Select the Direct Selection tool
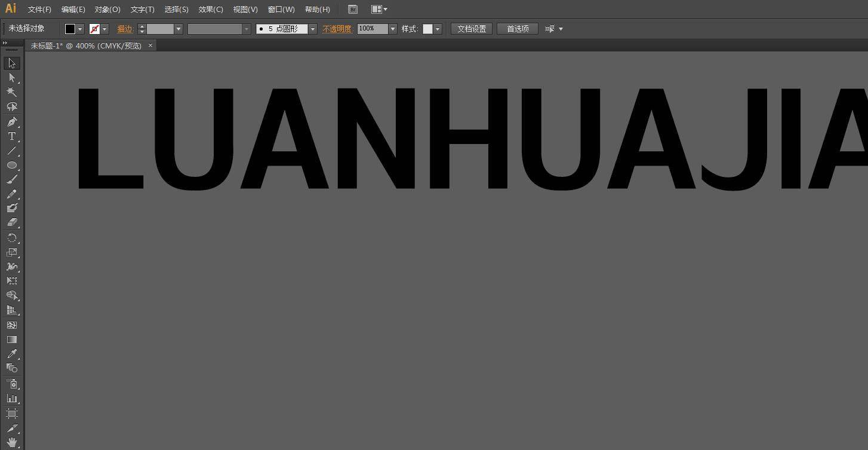 (11, 78)
